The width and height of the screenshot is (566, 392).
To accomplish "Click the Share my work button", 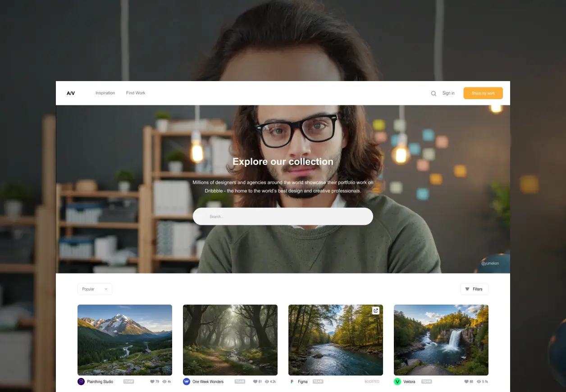I will (x=483, y=93).
